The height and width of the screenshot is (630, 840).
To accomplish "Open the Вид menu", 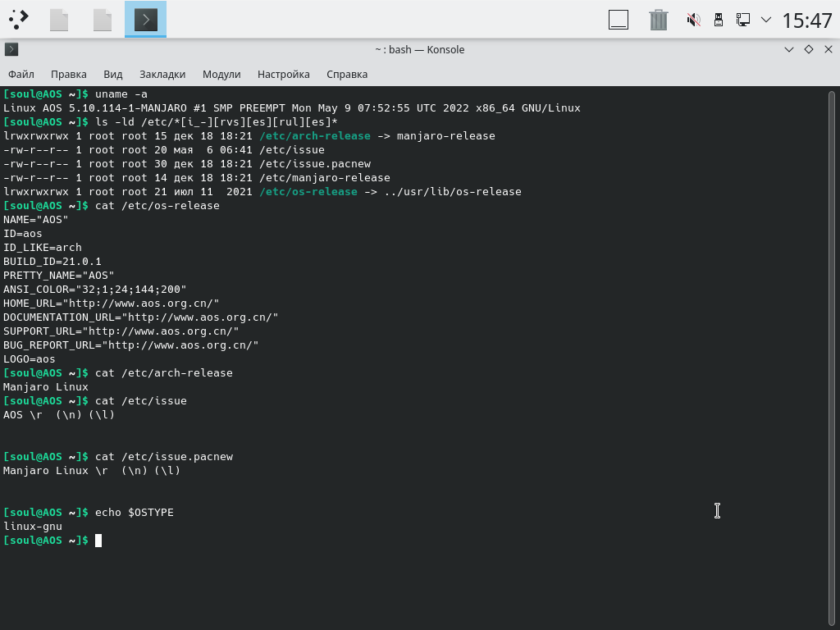I will (x=112, y=74).
